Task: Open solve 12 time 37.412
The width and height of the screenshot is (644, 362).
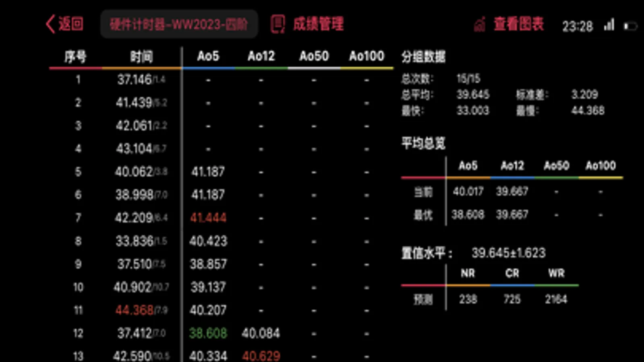Action: click(x=135, y=333)
